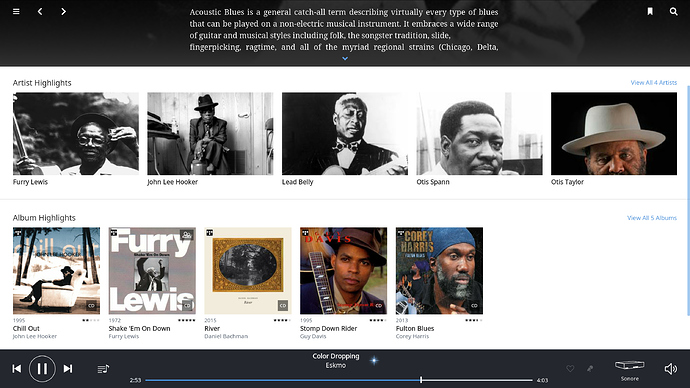Screen dimensions: 690x388
Task: Open the hamburger navigation menu
Action: tap(16, 11)
